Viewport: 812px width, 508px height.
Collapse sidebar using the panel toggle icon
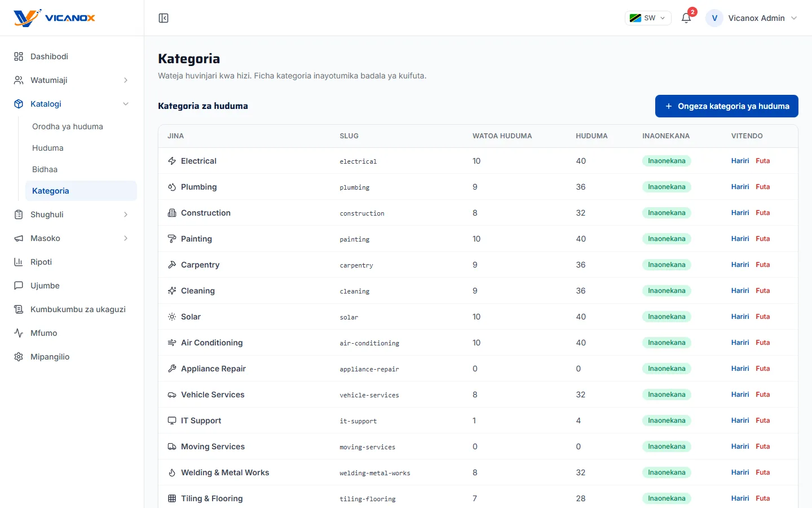[164, 18]
